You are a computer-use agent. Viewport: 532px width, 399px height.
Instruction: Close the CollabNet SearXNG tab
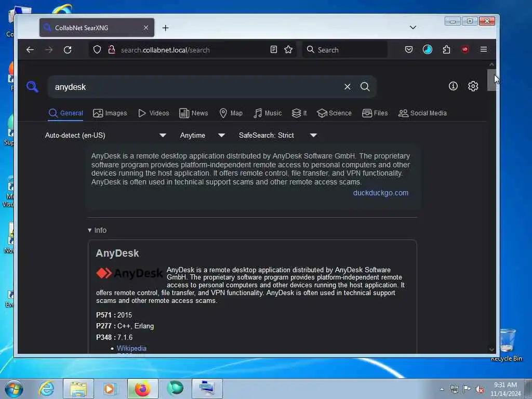click(146, 28)
